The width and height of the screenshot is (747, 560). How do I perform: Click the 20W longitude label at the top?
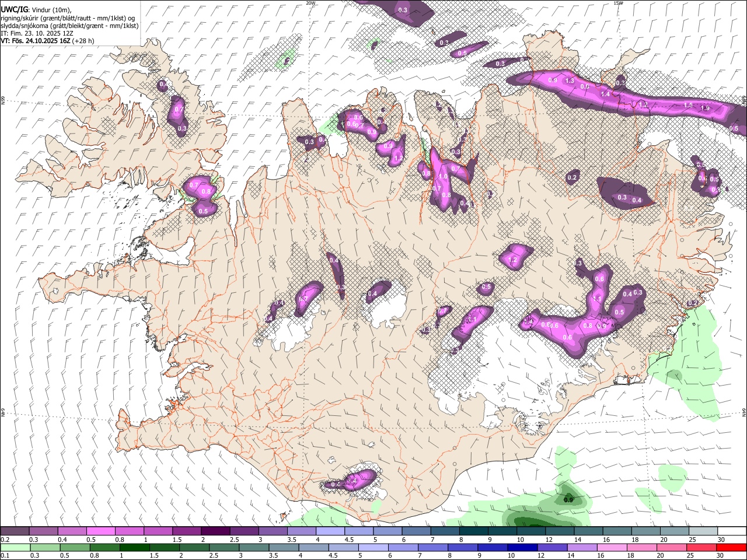310,3
